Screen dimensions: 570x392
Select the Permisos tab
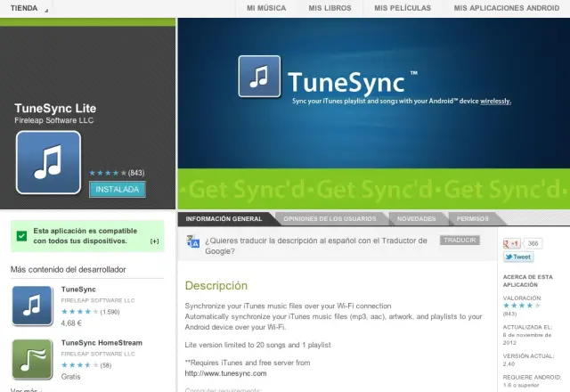[472, 218]
